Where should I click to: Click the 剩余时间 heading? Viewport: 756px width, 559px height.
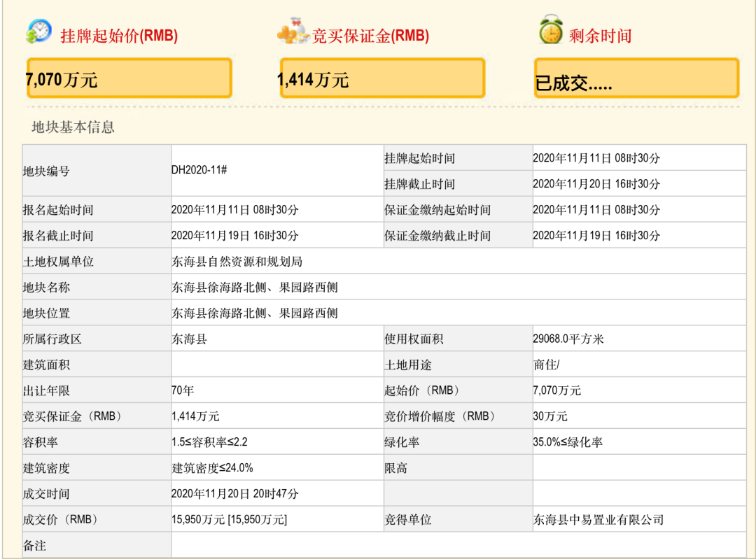coord(601,36)
